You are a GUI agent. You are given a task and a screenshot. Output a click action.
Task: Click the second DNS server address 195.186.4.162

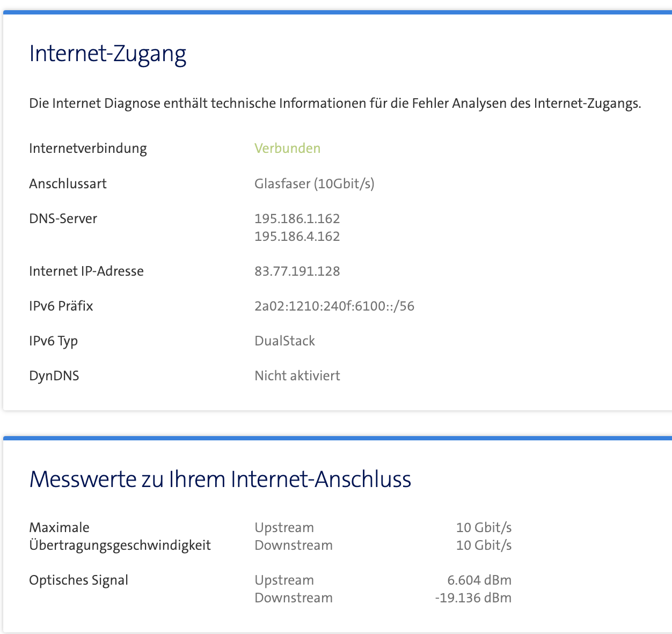(297, 237)
